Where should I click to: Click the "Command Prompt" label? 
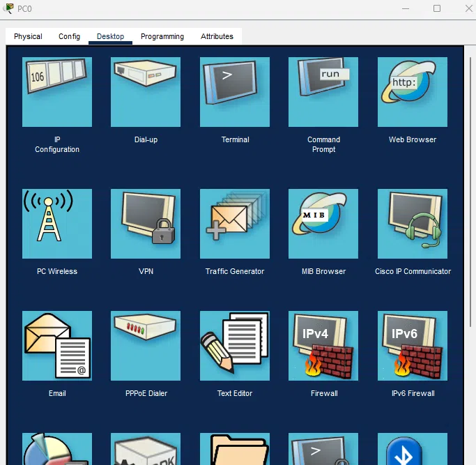click(x=323, y=144)
